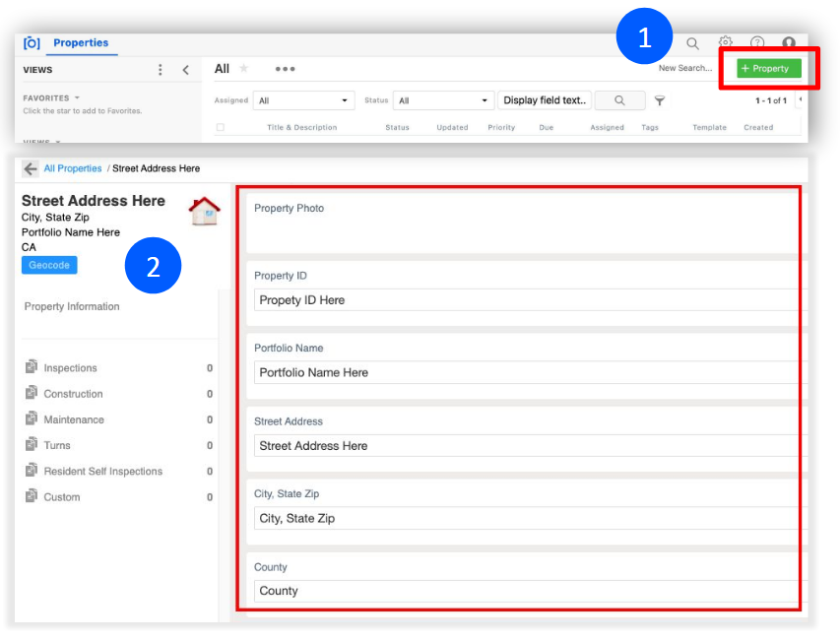
Task: Click the green + Property button
Action: point(769,68)
